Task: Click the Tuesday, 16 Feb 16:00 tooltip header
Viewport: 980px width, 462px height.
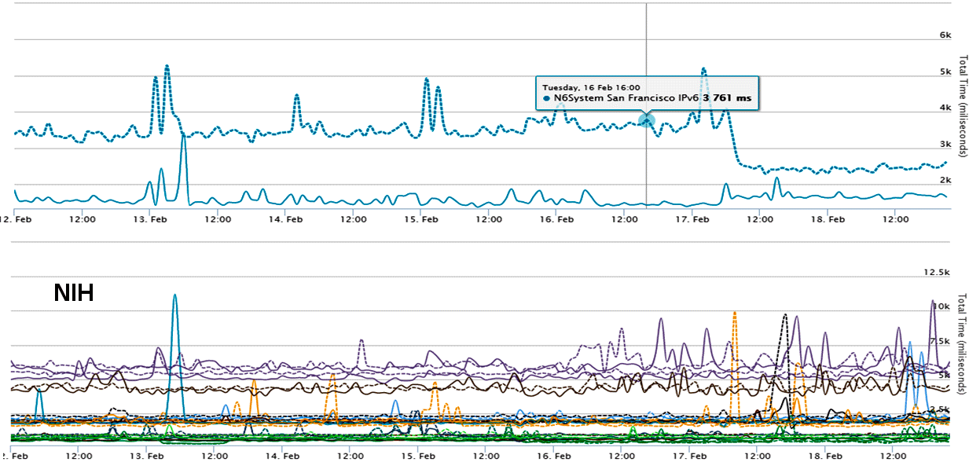Action: [x=591, y=87]
